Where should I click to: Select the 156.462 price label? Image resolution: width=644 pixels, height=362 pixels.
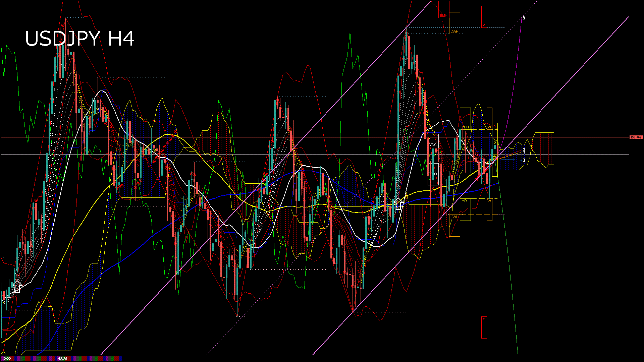point(636,137)
